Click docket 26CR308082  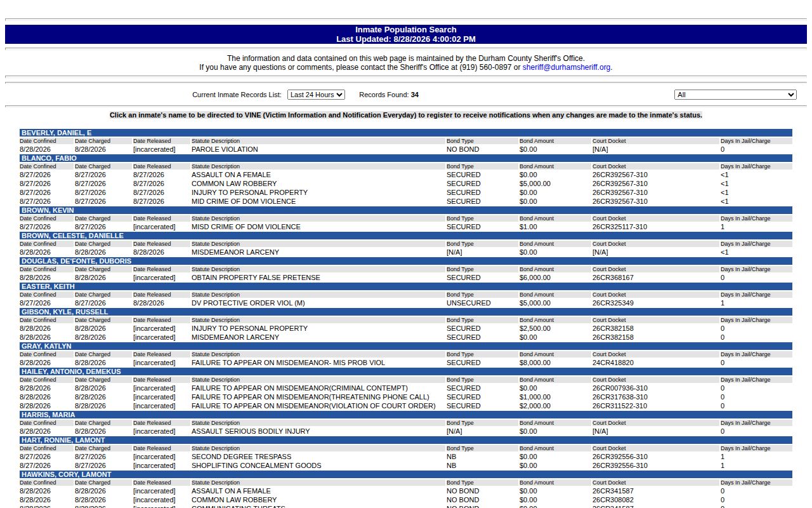[613, 500]
